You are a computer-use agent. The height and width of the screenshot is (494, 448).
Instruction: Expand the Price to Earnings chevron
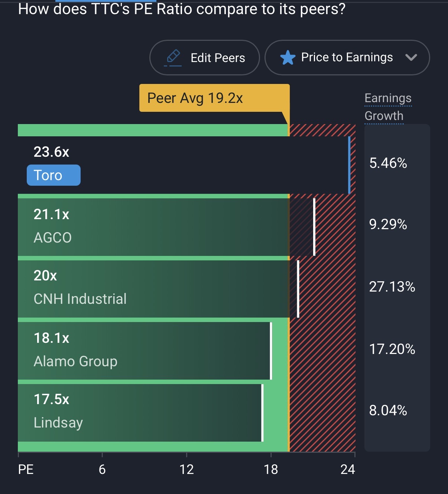(x=411, y=58)
